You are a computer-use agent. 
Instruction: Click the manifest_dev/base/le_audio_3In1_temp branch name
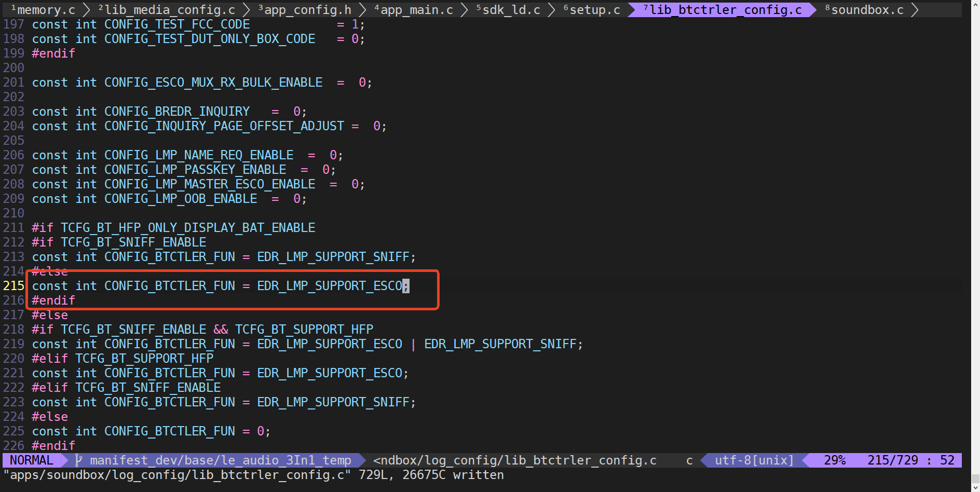(x=221, y=460)
